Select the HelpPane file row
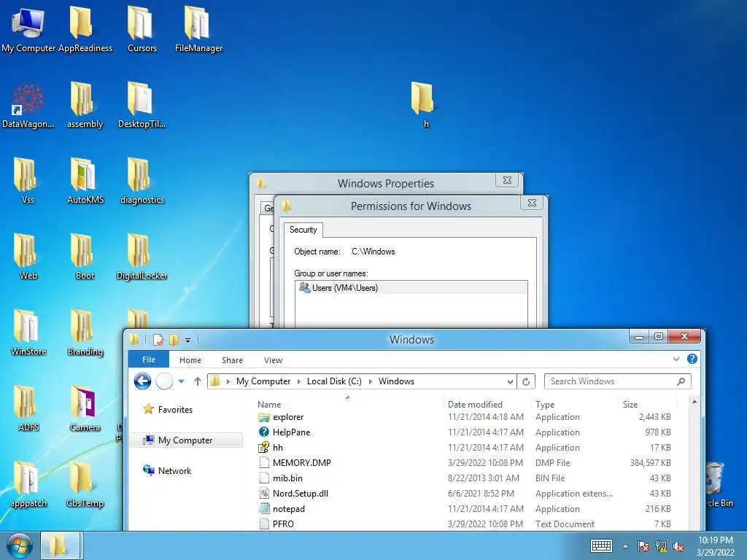 [x=465, y=432]
